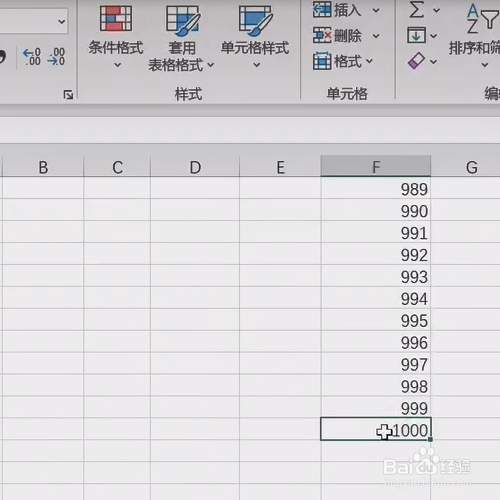The image size is (500, 500).
Task: Expand the Delete (删除) dropdown arrow
Action: point(376,36)
